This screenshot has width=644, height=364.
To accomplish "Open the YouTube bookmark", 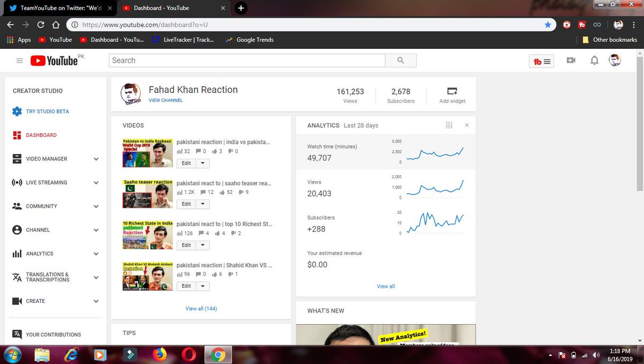I will (x=55, y=40).
